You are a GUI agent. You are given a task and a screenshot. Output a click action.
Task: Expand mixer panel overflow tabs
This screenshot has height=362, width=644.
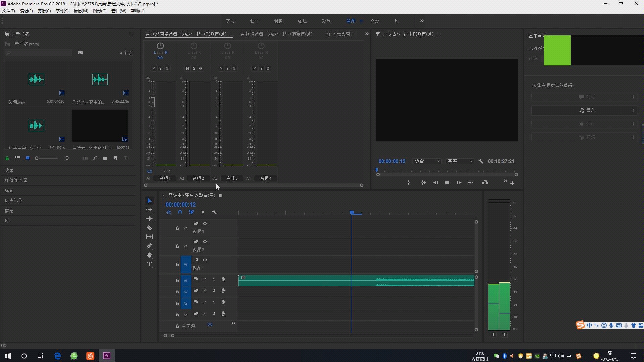(x=367, y=34)
